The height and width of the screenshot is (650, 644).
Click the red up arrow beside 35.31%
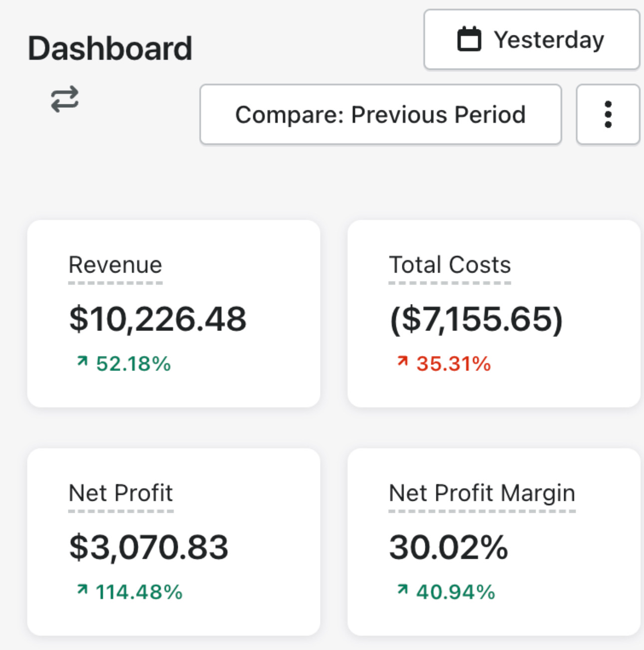click(402, 360)
